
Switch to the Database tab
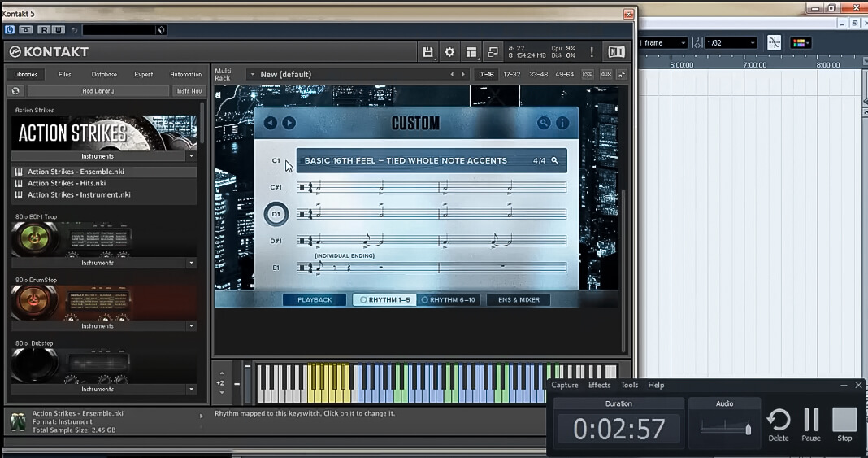(x=104, y=74)
